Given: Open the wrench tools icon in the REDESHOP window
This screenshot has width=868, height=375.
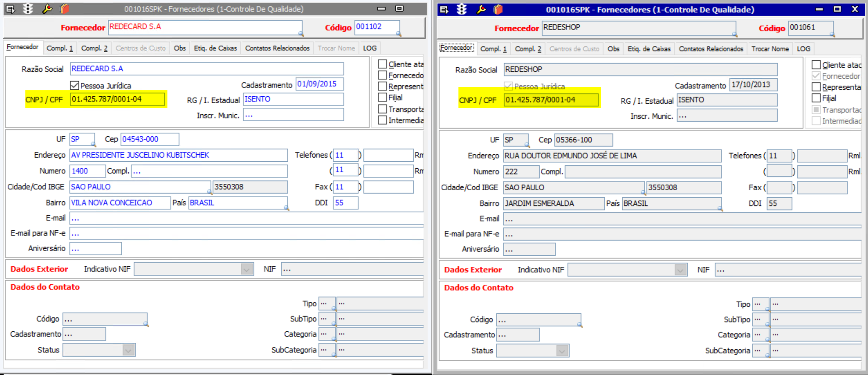Looking at the screenshot, I should 481,9.
